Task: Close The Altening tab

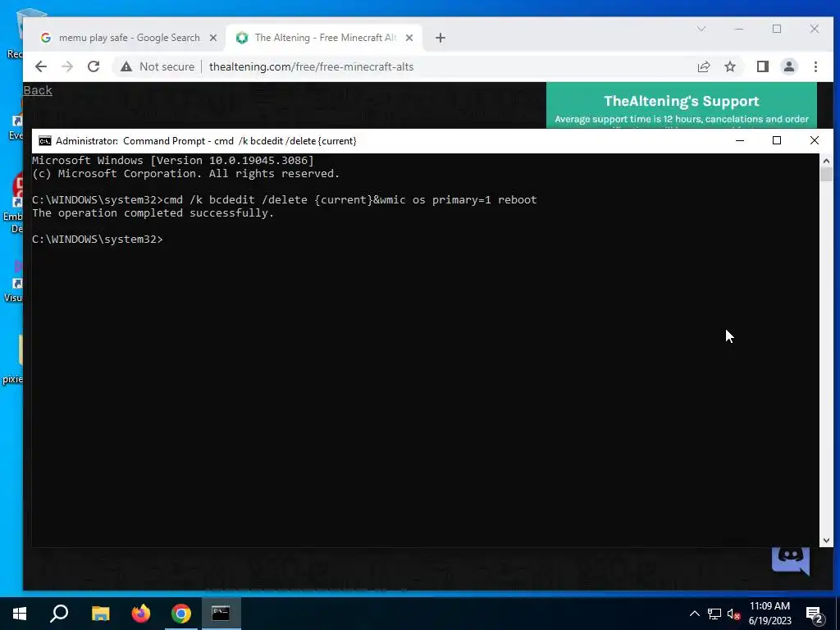Action: pos(409,38)
